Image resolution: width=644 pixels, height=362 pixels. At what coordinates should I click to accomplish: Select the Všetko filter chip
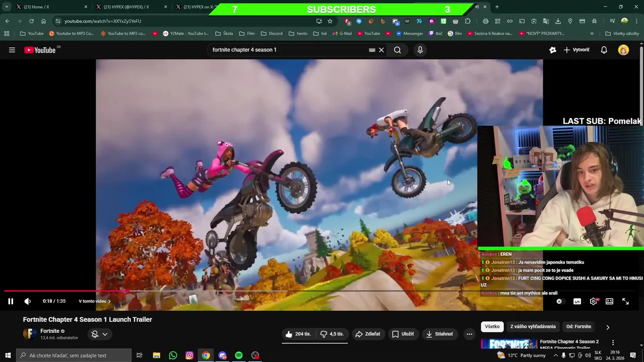click(x=492, y=326)
